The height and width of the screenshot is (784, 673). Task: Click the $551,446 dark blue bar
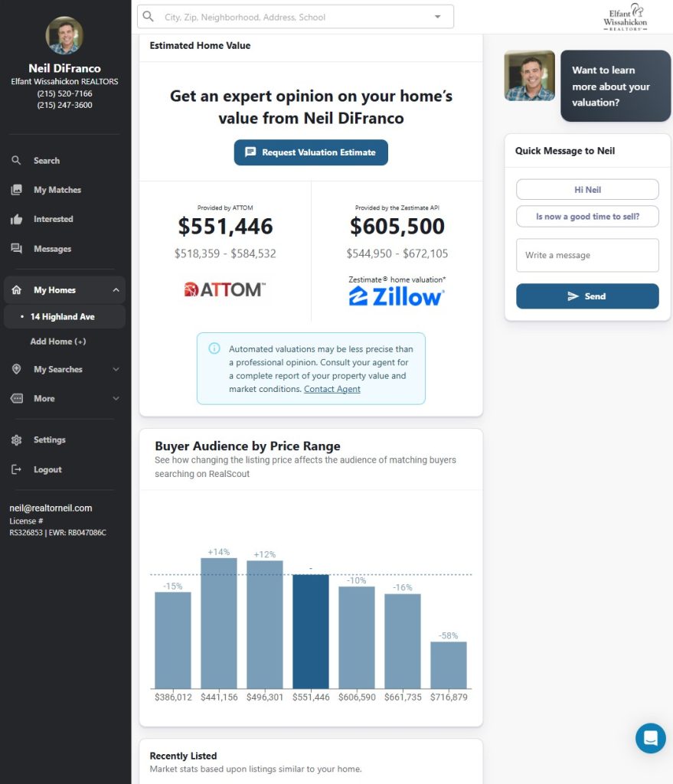click(311, 631)
